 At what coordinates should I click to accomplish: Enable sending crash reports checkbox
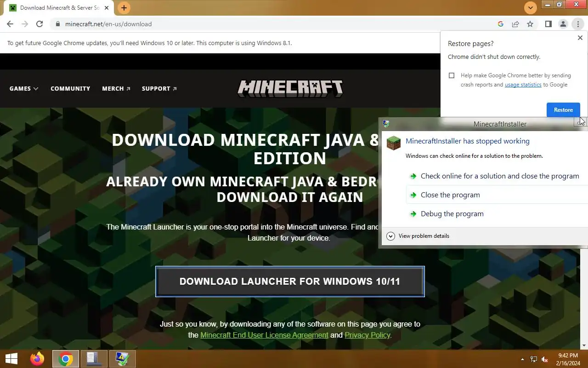tap(452, 75)
